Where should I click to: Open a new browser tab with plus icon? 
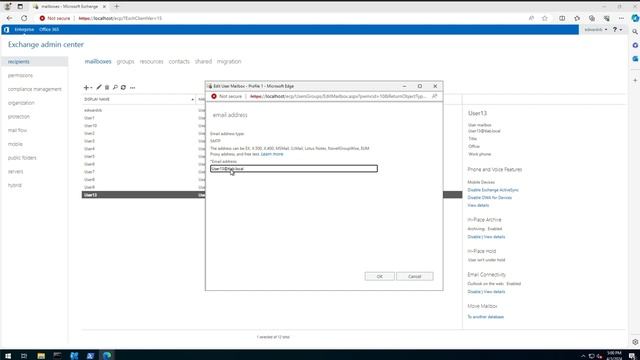[117, 7]
